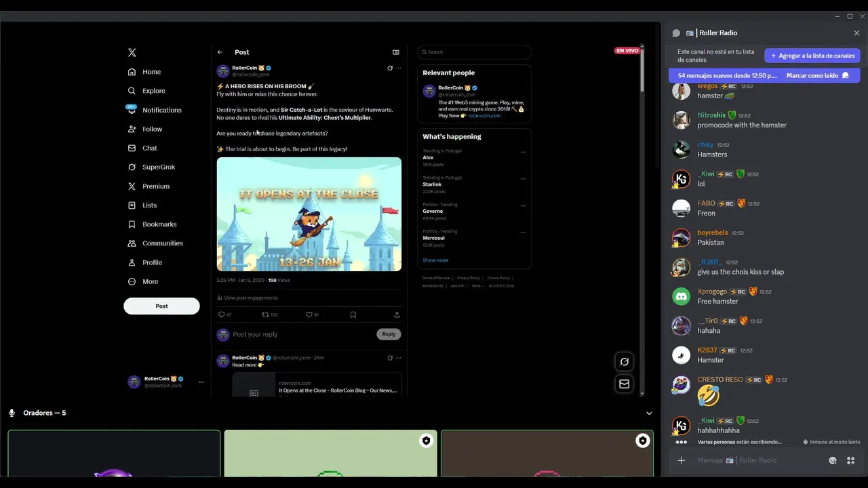The image size is (868, 488).
Task: Click microphone icon next to Oradores
Action: point(12,413)
